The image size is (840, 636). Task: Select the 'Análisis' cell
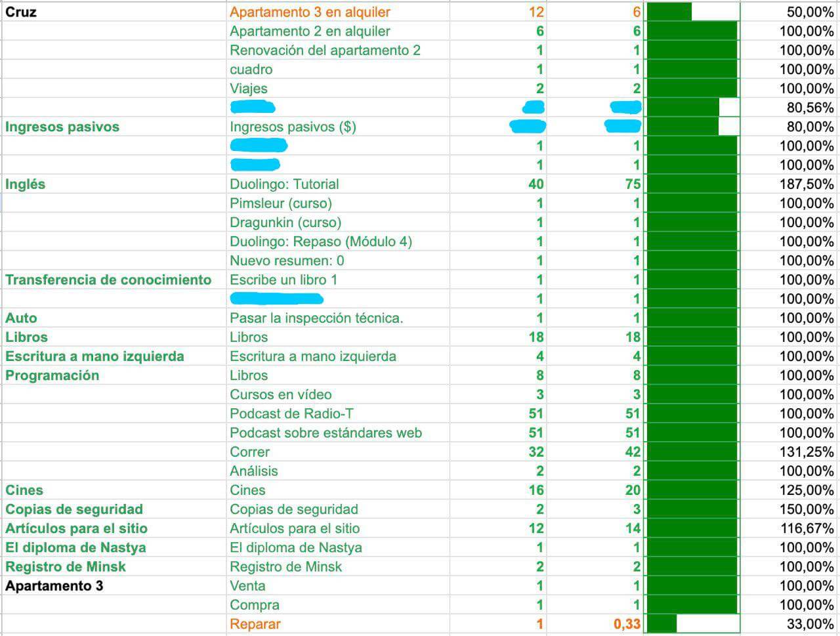338,471
